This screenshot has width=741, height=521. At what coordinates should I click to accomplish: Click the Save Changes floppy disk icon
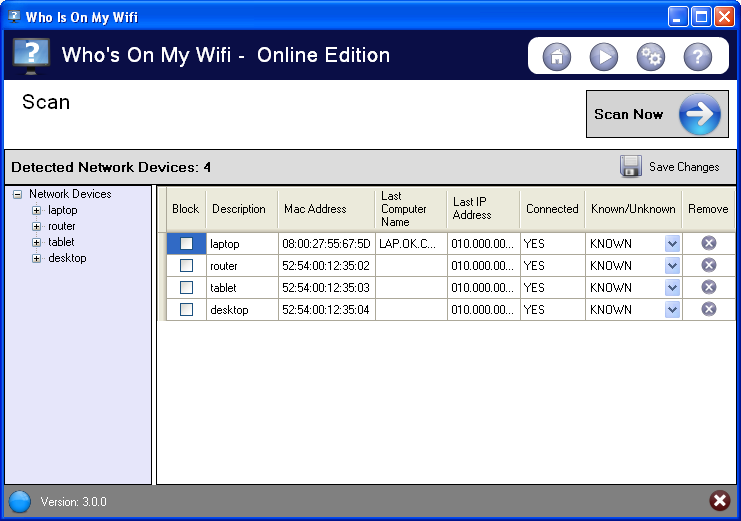(630, 166)
